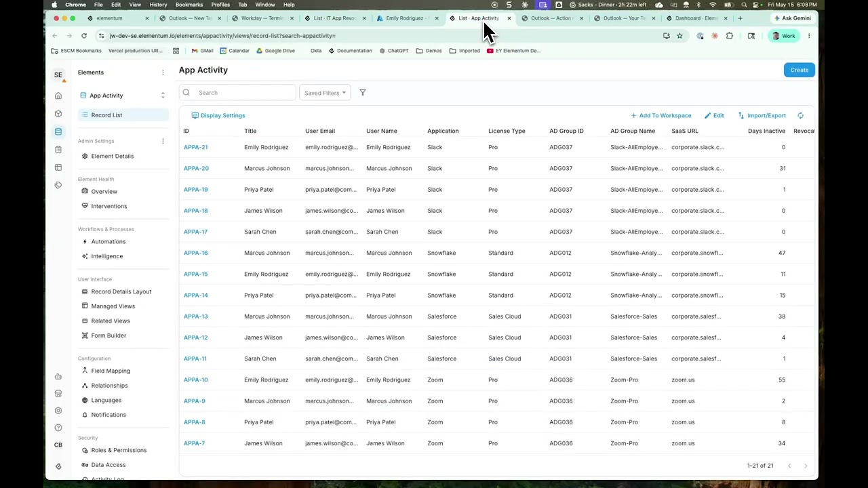This screenshot has height=488, width=868.
Task: Open the Google Drive bookmark
Action: pos(275,51)
